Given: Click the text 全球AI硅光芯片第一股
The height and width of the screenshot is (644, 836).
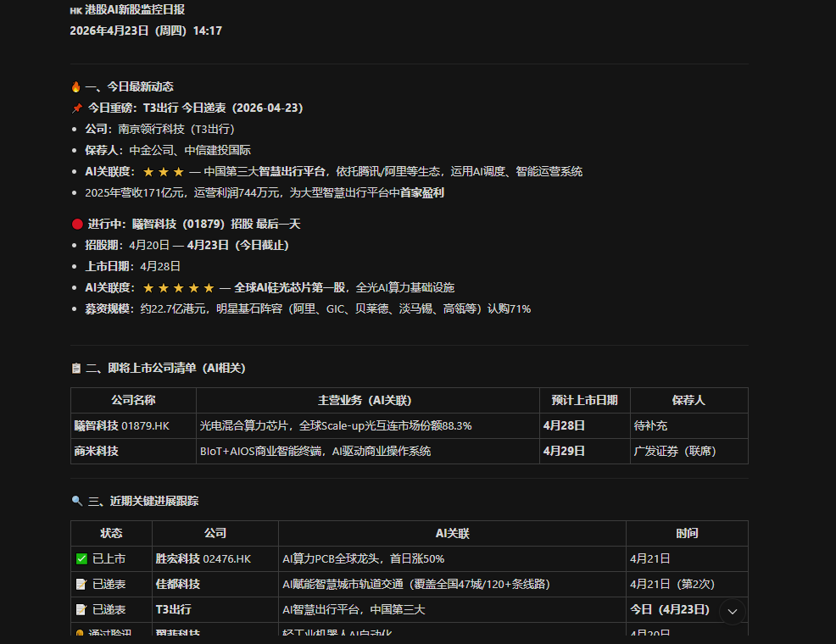Looking at the screenshot, I should click(x=289, y=288).
